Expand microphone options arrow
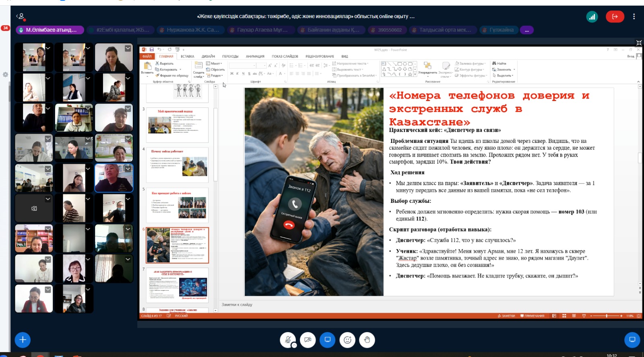 pyautogui.click(x=294, y=345)
